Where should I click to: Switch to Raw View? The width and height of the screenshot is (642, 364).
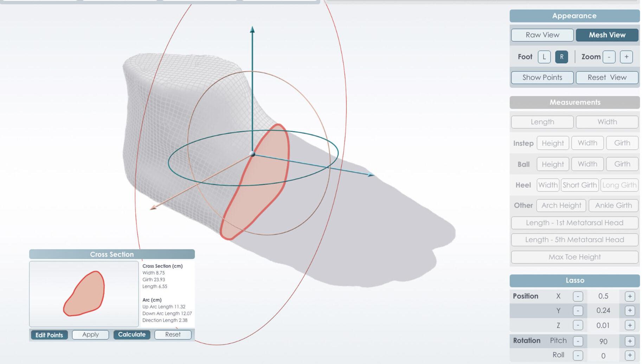pyautogui.click(x=542, y=35)
